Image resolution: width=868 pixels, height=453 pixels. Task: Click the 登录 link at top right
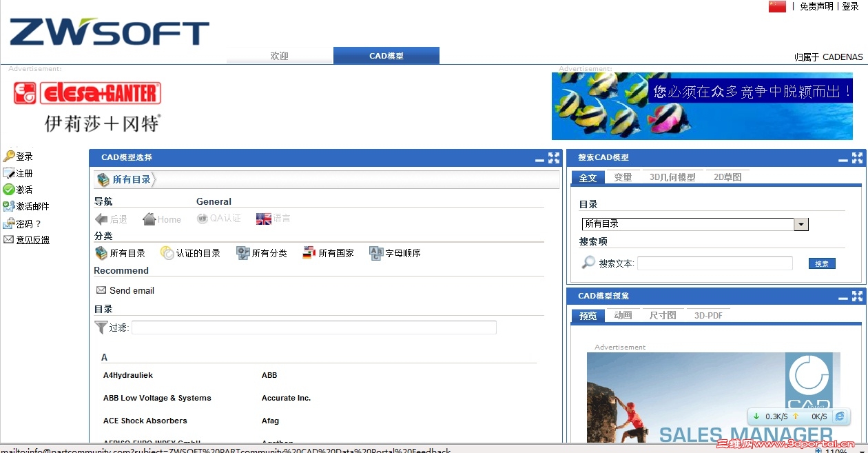pyautogui.click(x=850, y=6)
